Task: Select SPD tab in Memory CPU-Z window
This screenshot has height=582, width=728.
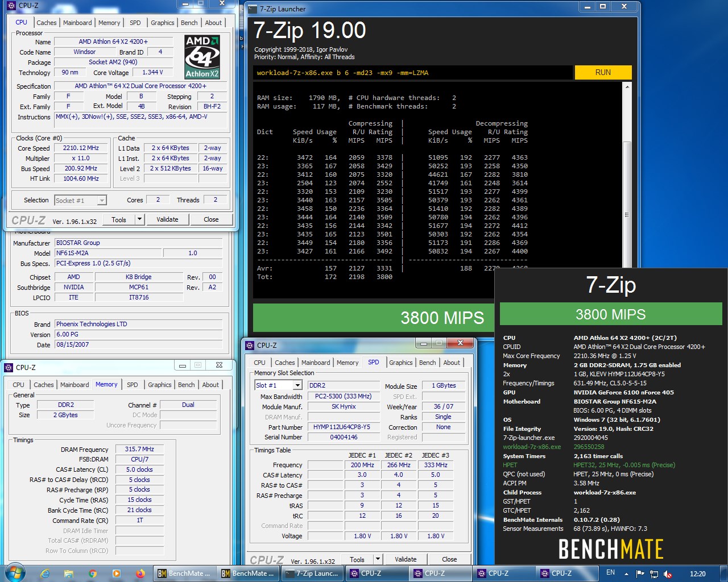Action: tap(133, 385)
